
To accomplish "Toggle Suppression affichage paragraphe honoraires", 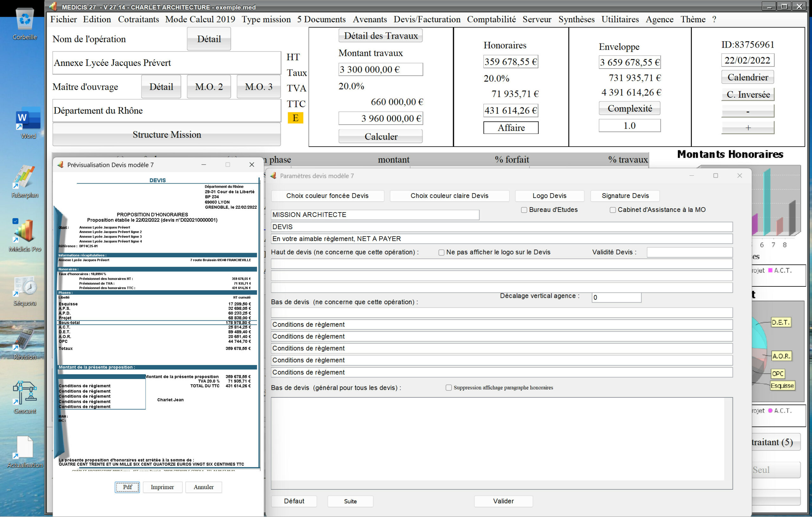I will (x=449, y=388).
